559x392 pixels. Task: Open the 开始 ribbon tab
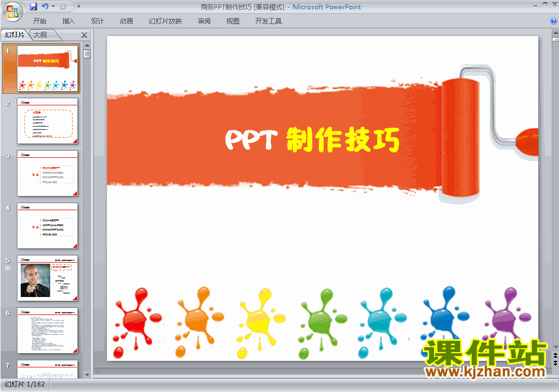pos(39,21)
